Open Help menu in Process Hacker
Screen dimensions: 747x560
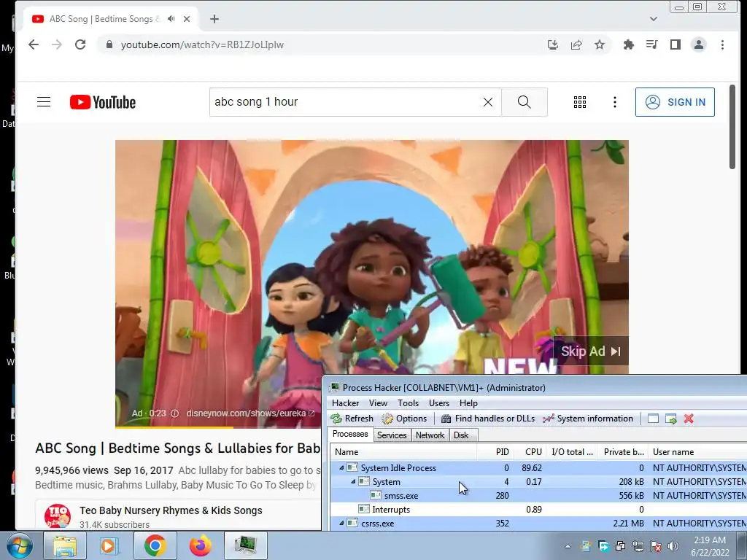pos(468,402)
